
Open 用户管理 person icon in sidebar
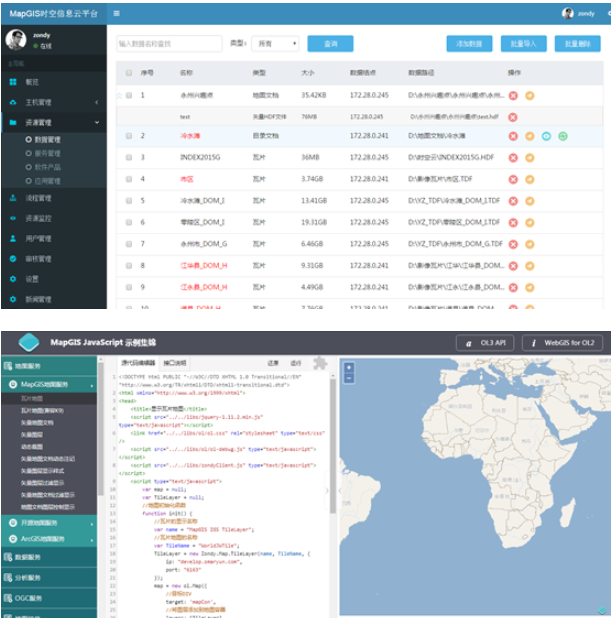tap(13, 238)
